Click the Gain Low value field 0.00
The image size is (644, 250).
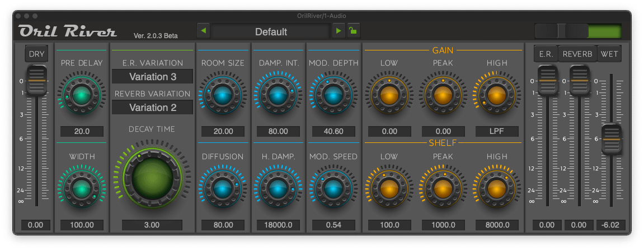389,132
